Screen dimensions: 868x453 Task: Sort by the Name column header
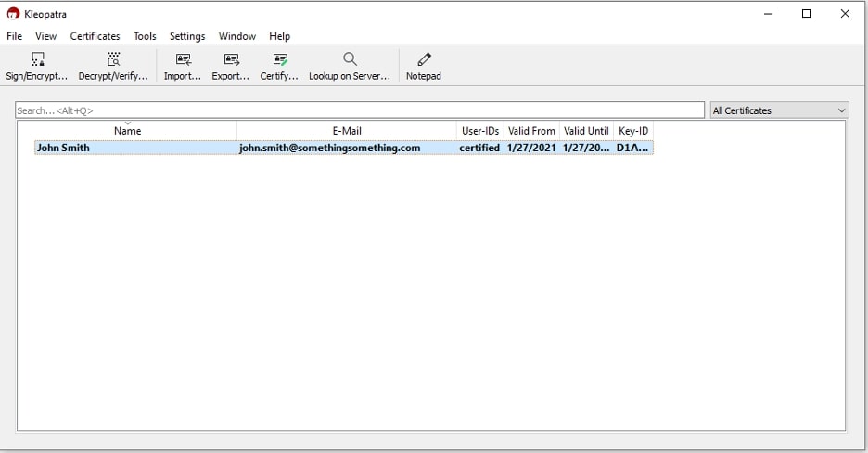127,131
